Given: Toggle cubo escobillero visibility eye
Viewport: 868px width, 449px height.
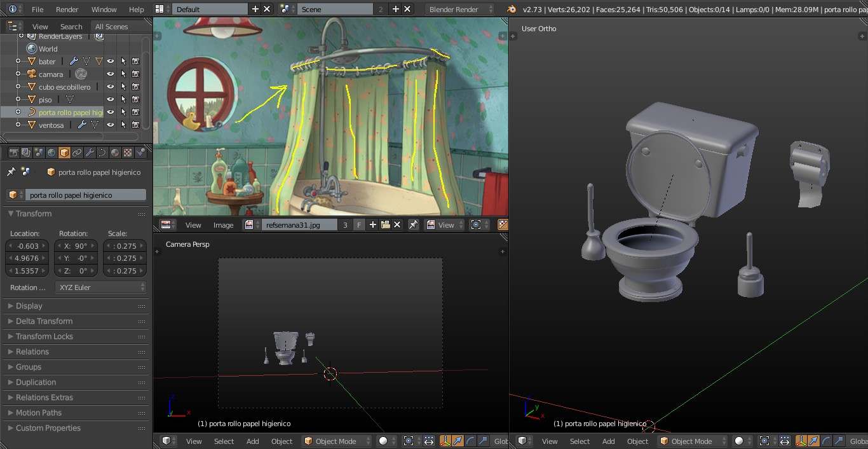Looking at the screenshot, I should point(111,86).
